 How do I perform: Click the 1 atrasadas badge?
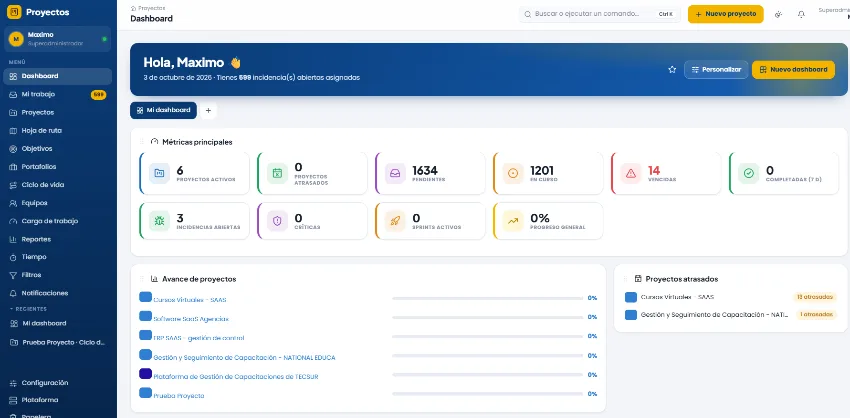tap(816, 315)
